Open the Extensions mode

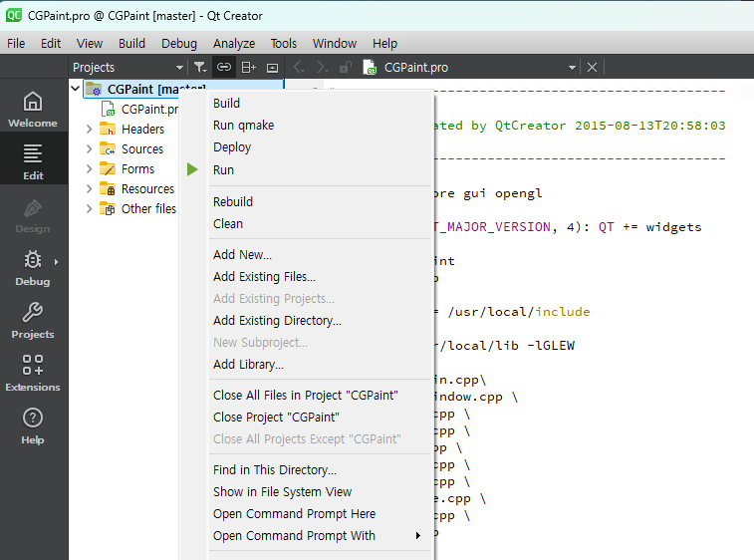pos(33,374)
